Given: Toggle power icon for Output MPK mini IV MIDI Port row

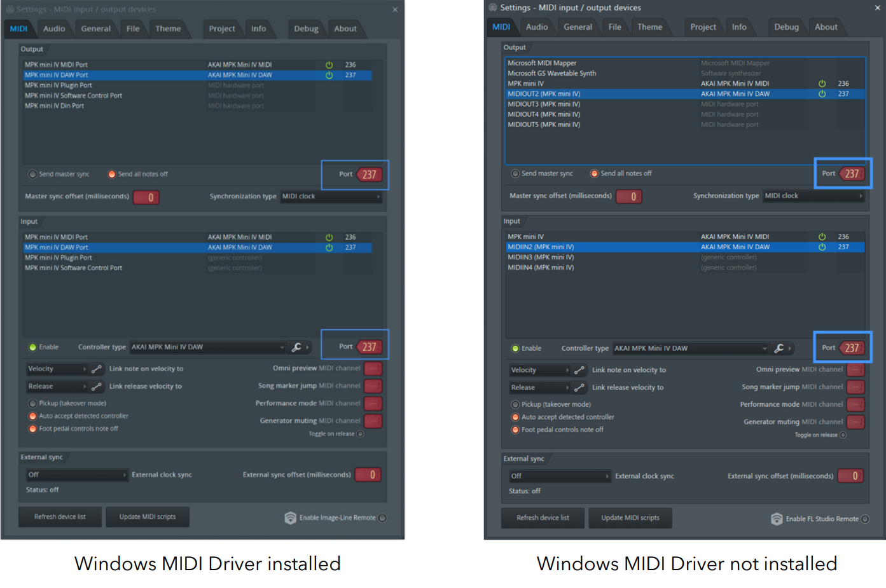Looking at the screenshot, I should [329, 65].
